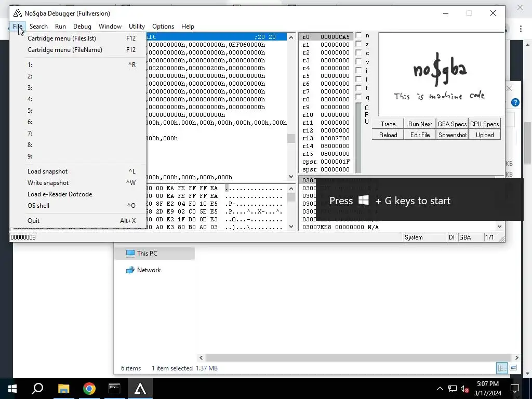
Task: Switch Explorer to large icons view
Action: [x=513, y=368]
